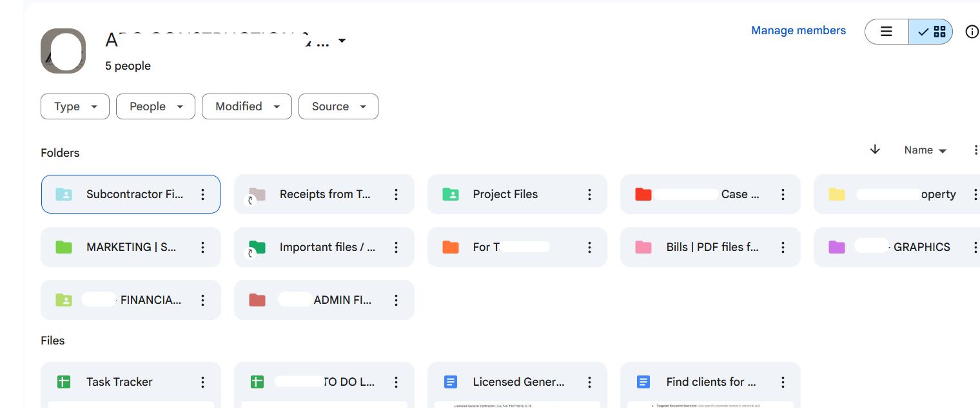Open more actions for Task Tracker file
This screenshot has width=980, height=409.
coord(202,382)
